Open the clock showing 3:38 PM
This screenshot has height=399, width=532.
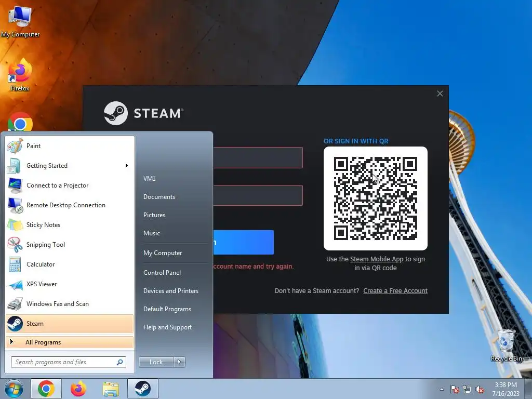point(506,389)
